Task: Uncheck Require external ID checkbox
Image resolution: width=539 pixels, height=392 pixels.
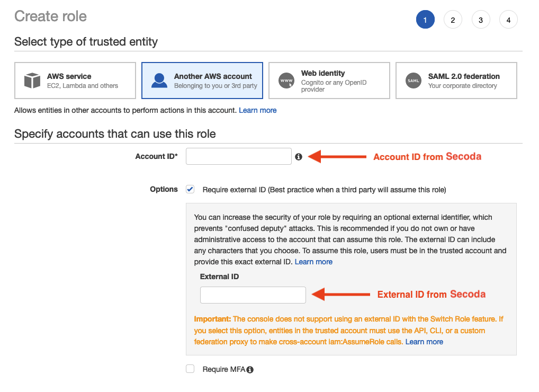Action: 190,189
